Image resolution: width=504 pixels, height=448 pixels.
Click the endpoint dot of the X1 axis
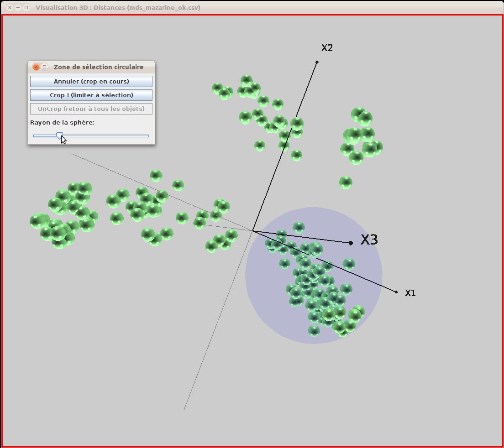[396, 292]
